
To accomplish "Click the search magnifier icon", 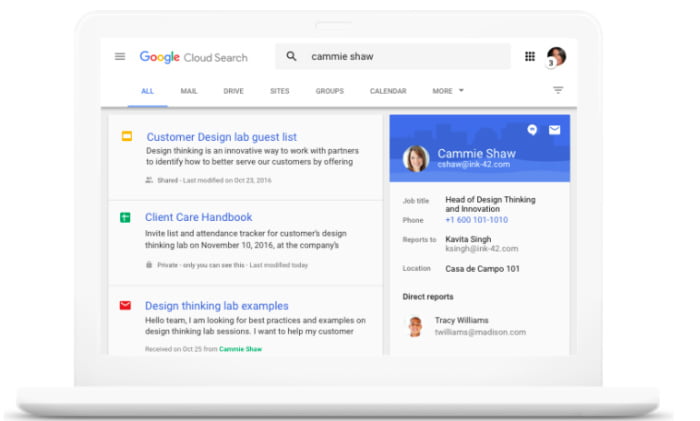I will coord(291,56).
